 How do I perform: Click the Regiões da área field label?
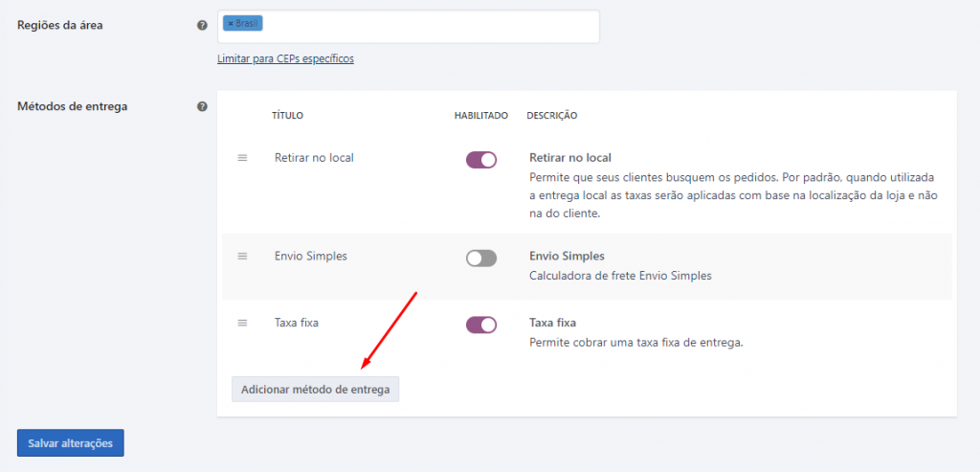[60, 26]
